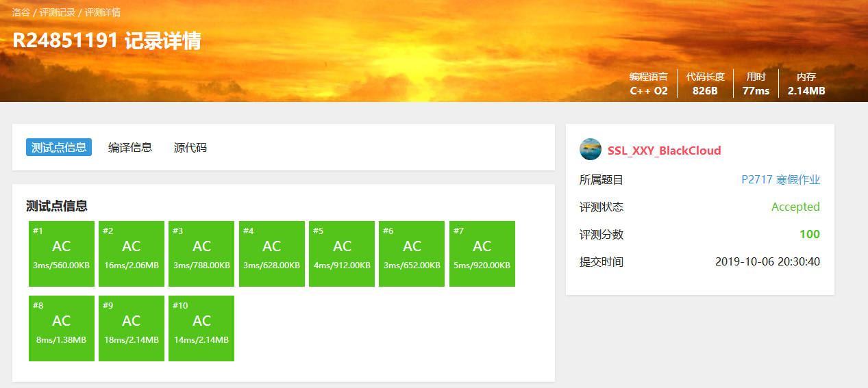Screen dimensions: 868x388
Task: Switch to the 源代码 tab
Action: pyautogui.click(x=190, y=147)
